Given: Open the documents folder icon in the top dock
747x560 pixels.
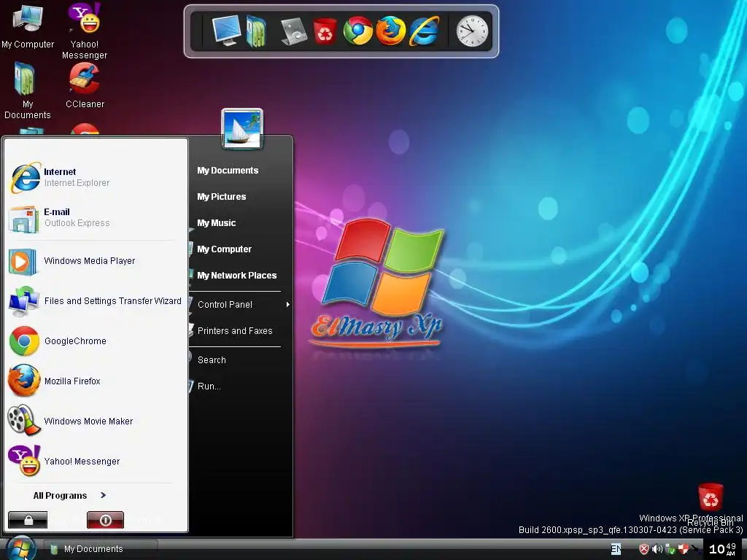Looking at the screenshot, I should pyautogui.click(x=256, y=31).
